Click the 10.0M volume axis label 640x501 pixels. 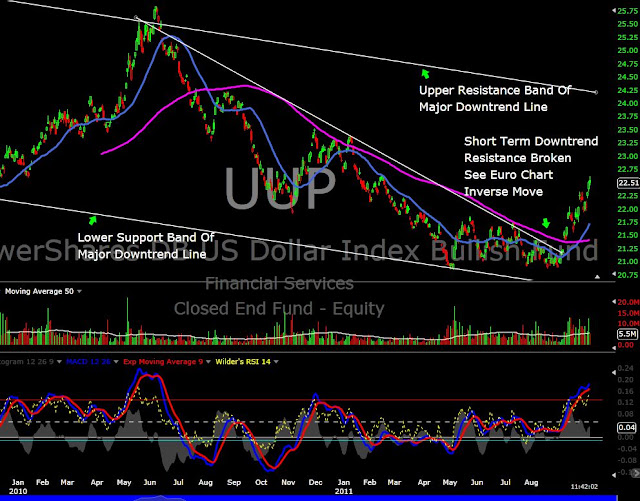click(x=629, y=324)
